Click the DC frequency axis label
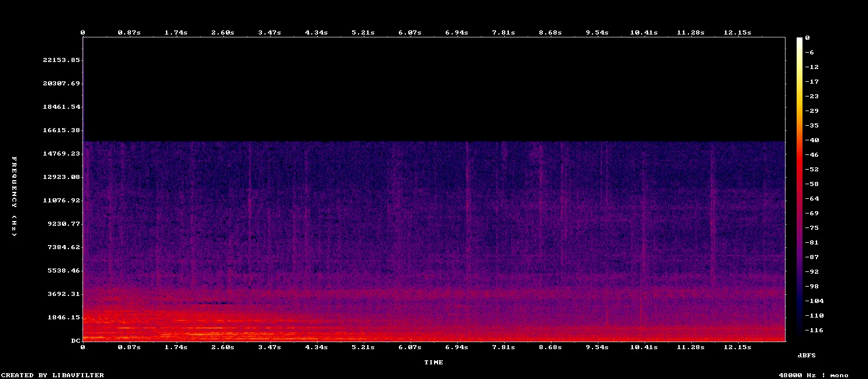This screenshot has width=868, height=379. point(75,340)
